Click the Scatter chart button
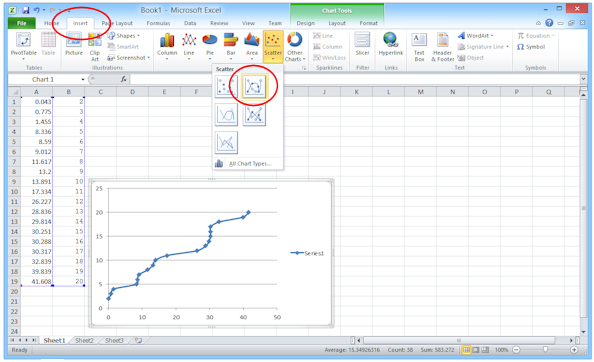Image resolution: width=594 pixels, height=362 pixels. tap(273, 46)
